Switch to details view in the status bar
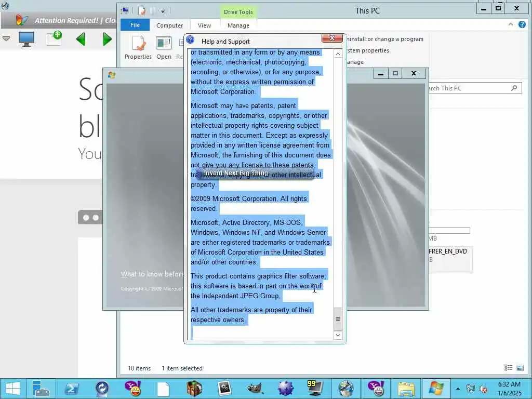Image resolution: width=532 pixels, height=399 pixels. tap(508, 368)
